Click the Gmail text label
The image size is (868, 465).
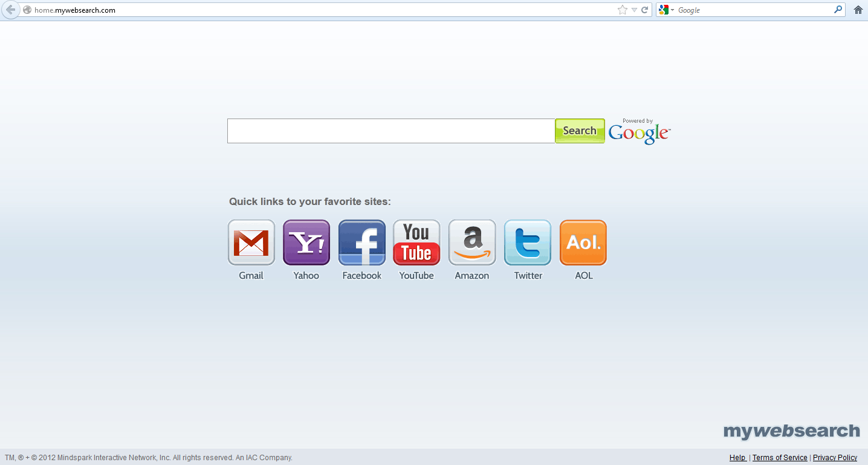tap(251, 276)
